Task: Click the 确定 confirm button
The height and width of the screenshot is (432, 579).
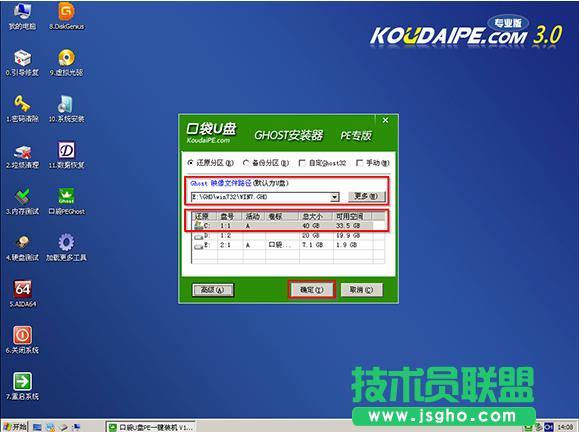Action: tap(312, 290)
